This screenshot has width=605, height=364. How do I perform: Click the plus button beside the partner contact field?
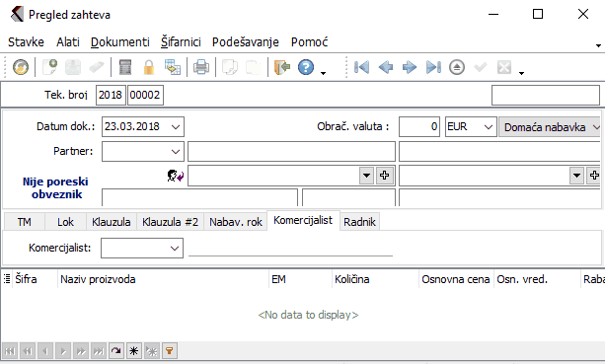[384, 176]
